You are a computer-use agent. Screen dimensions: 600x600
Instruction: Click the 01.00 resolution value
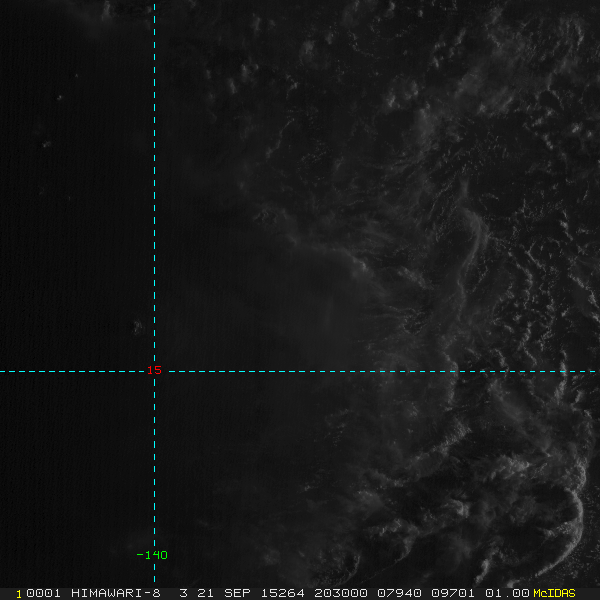point(507,593)
